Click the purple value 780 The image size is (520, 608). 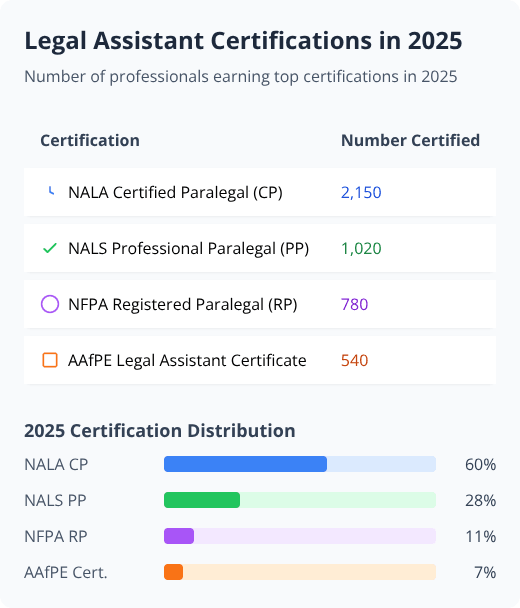coord(354,304)
